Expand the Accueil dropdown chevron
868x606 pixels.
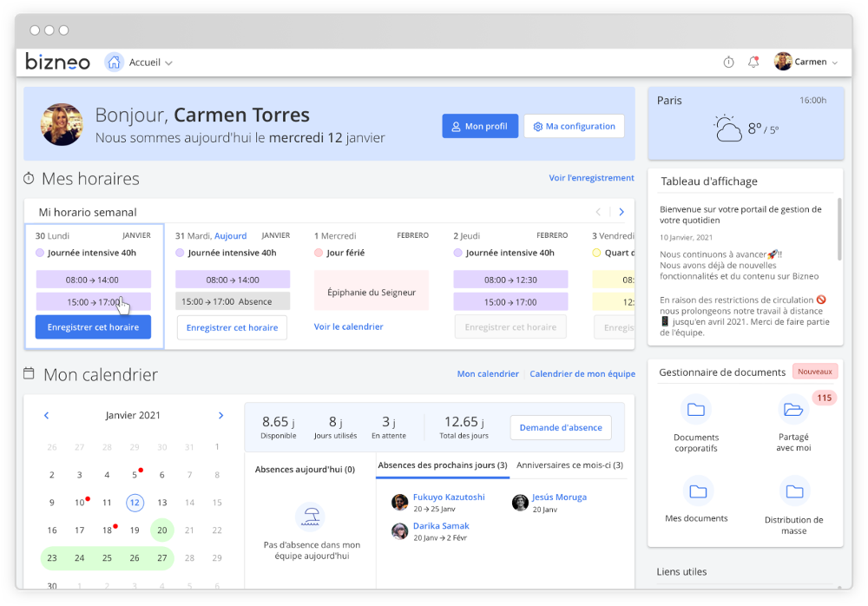click(x=169, y=63)
